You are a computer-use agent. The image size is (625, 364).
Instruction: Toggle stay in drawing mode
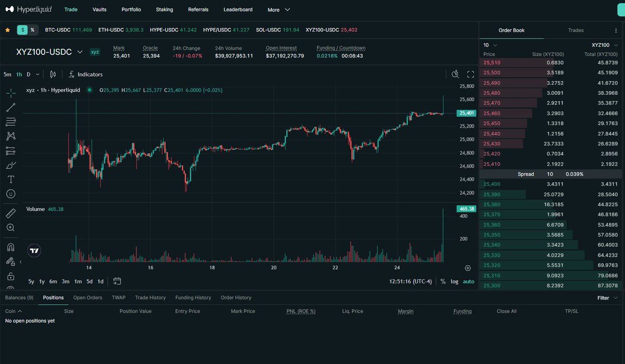pyautogui.click(x=10, y=261)
